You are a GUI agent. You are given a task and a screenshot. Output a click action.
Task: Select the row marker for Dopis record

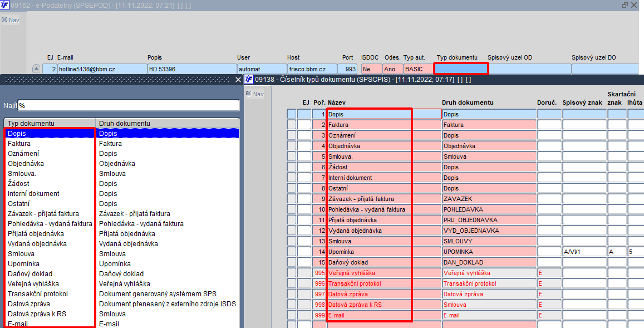[x=292, y=114]
